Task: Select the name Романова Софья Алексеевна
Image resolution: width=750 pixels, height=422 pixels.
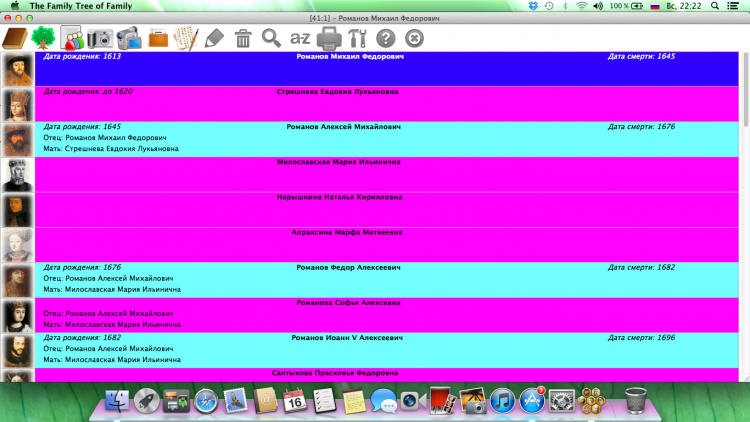Action: [x=348, y=302]
